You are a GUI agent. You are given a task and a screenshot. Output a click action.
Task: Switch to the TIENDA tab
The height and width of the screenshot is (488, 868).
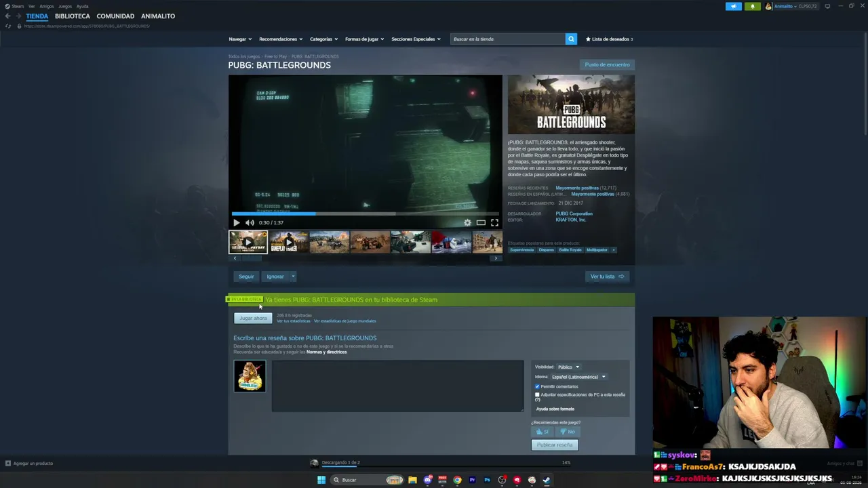pos(37,16)
